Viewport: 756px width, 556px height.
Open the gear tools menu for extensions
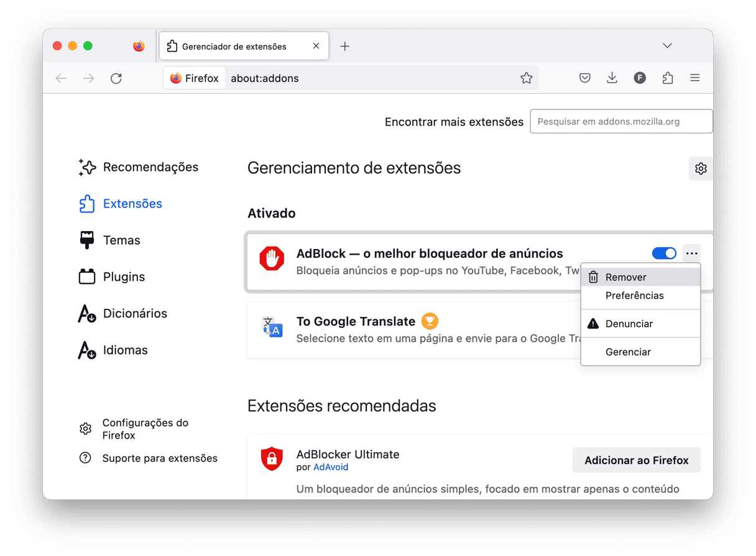coord(701,168)
